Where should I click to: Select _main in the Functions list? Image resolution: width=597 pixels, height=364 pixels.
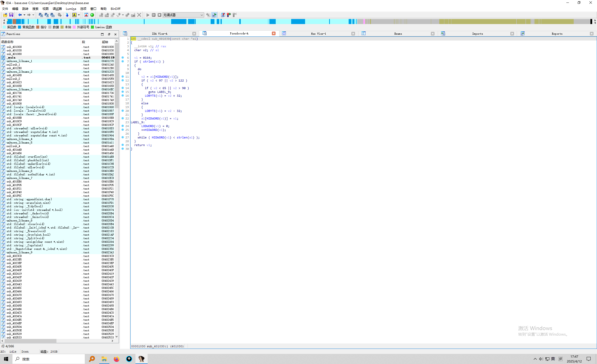[x=11, y=57]
